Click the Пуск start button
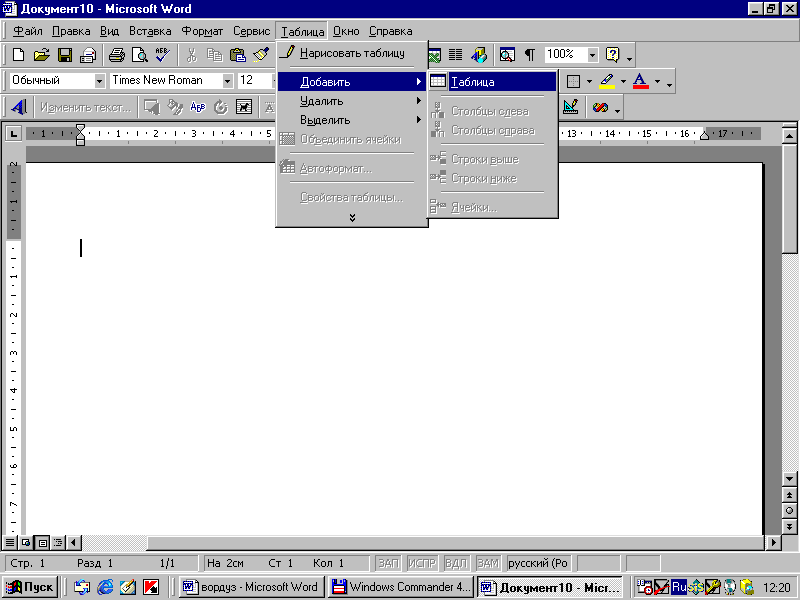The height and width of the screenshot is (600, 800). 30,587
